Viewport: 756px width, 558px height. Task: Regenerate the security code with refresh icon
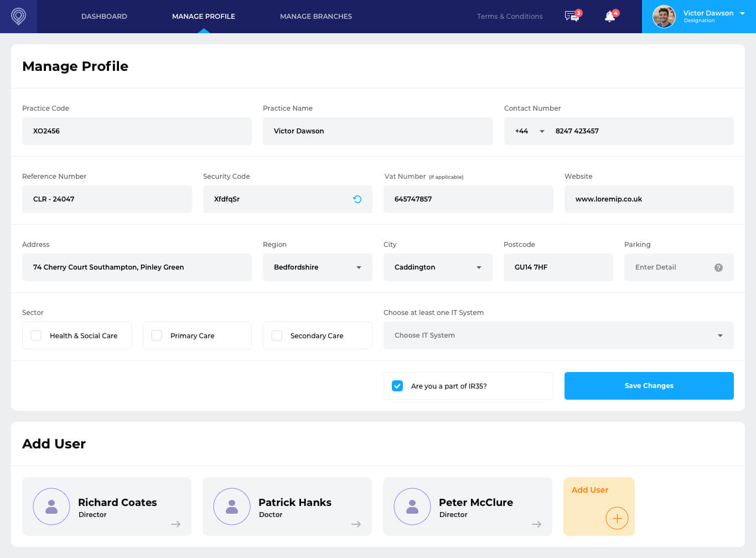pyautogui.click(x=358, y=199)
